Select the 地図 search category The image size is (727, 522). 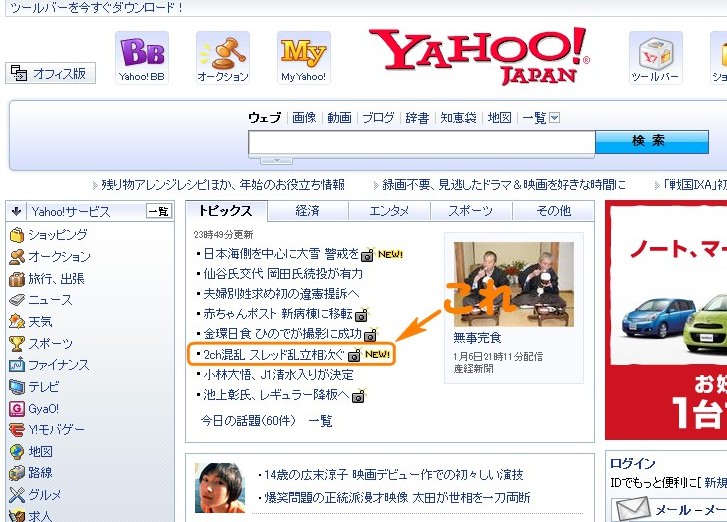click(x=499, y=118)
